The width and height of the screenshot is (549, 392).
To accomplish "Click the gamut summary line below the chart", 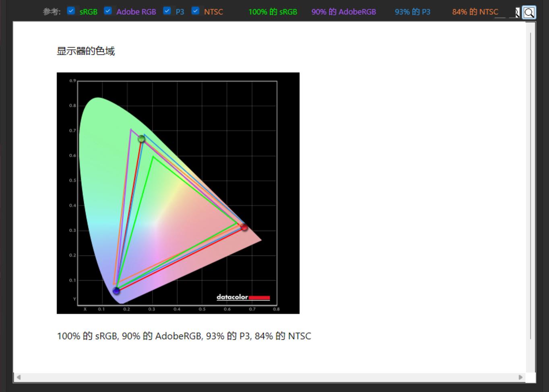I will 184,336.
